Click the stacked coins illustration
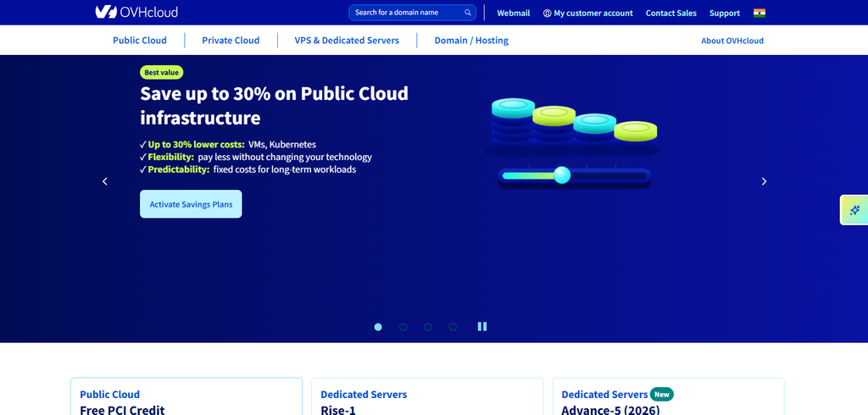868x415 pixels. click(574, 127)
